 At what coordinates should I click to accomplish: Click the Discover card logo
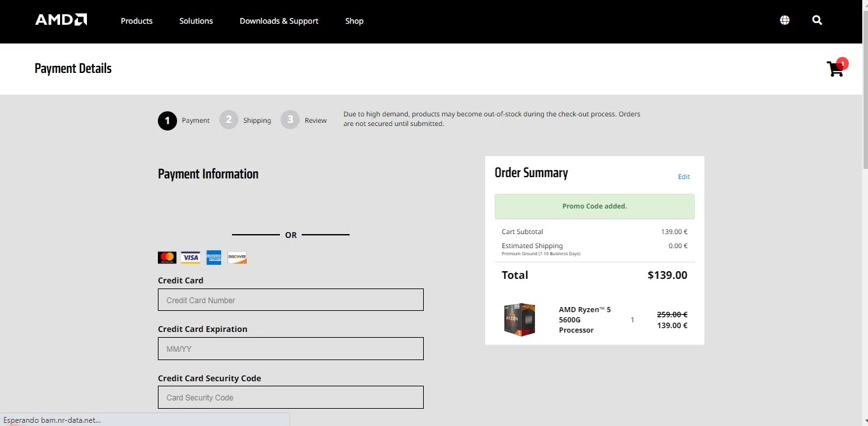[237, 257]
